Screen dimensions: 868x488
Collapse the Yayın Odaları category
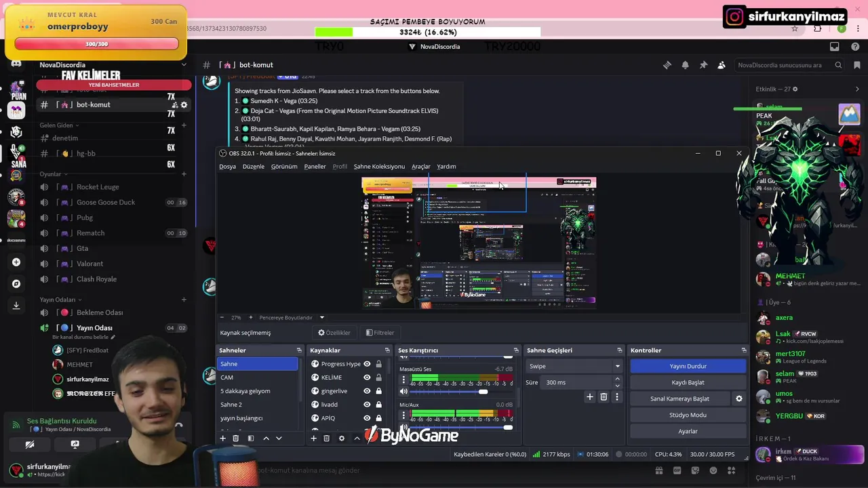click(x=60, y=300)
